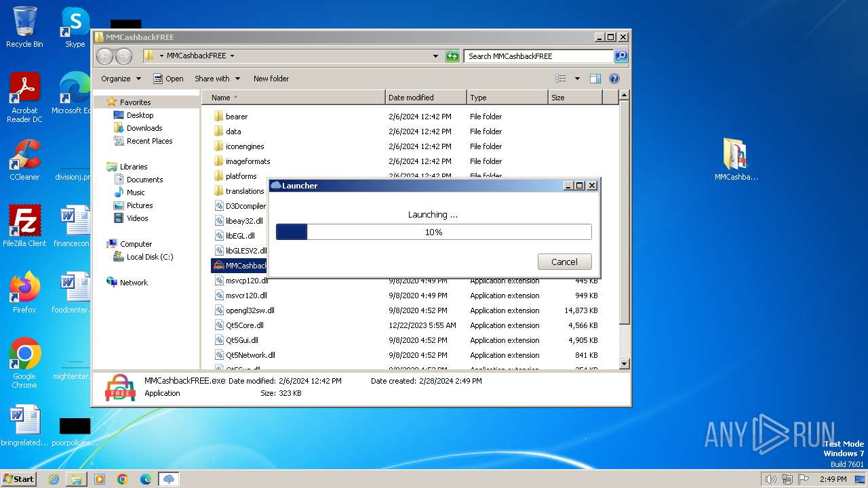Open the Recycle Bin desktop icon
Image resolution: width=868 pixels, height=488 pixels.
[x=24, y=27]
